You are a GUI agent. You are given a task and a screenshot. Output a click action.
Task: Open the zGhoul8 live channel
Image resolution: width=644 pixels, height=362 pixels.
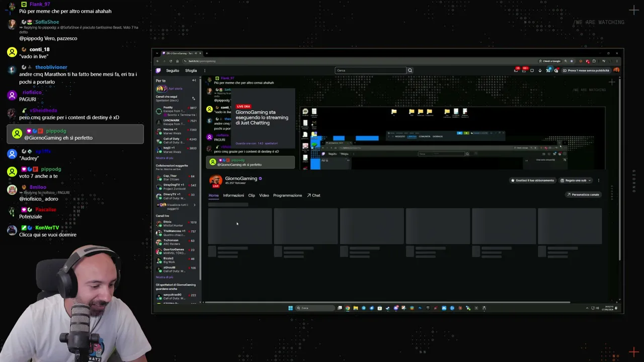coord(176,269)
